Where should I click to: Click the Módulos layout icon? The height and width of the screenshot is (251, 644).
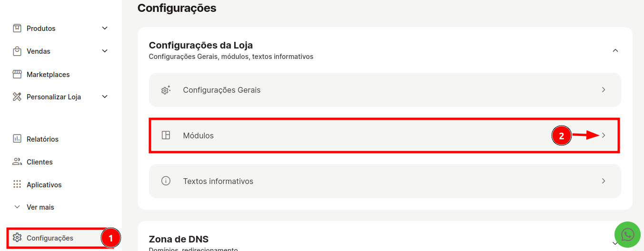[x=166, y=135]
